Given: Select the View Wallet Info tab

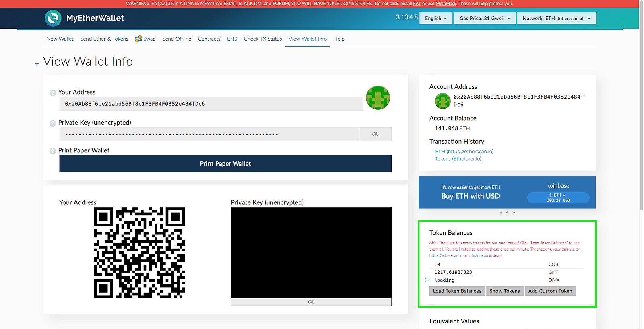Looking at the screenshot, I should pyautogui.click(x=308, y=39).
